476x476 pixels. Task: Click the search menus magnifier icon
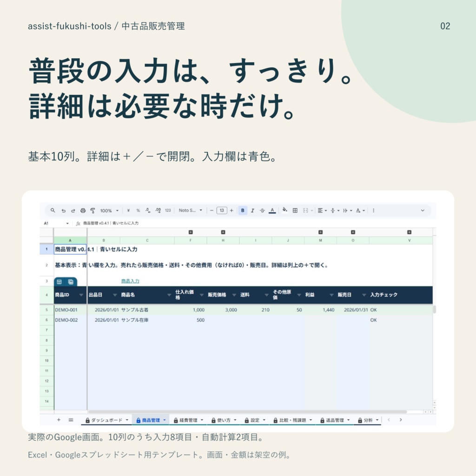click(53, 211)
